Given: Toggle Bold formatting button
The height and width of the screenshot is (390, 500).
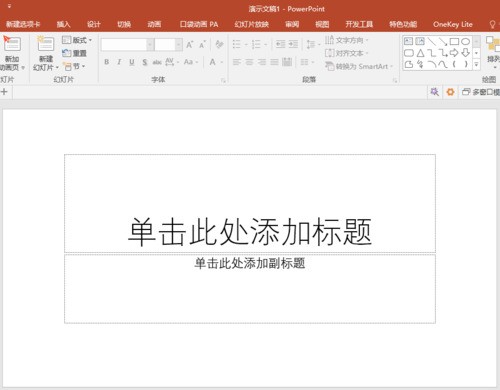Looking at the screenshot, I should tap(107, 62).
